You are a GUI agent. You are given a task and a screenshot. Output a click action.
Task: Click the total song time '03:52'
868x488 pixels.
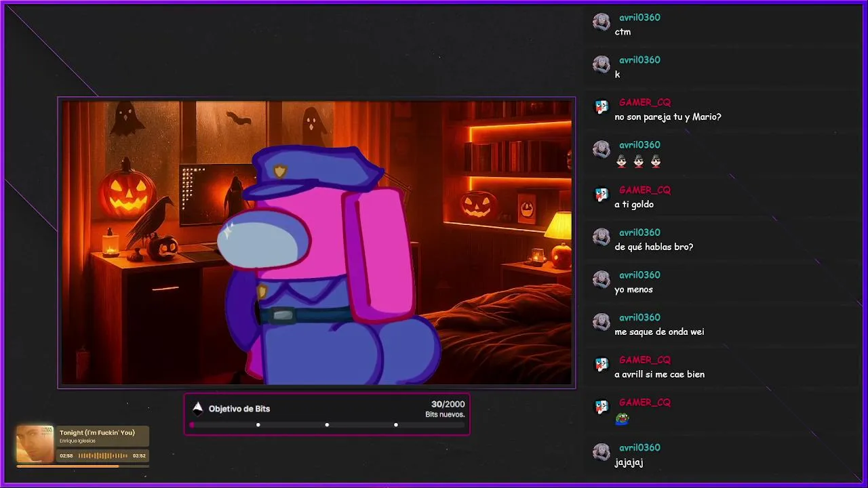tap(139, 456)
